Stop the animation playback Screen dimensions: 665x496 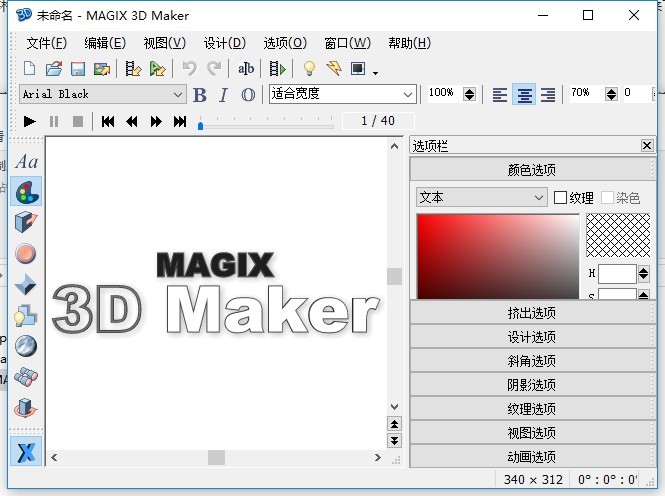78,122
